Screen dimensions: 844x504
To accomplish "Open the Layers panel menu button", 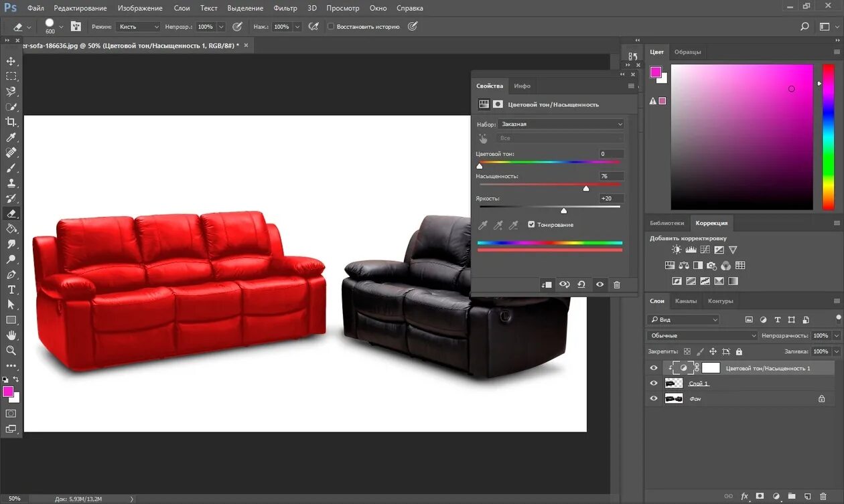I will point(837,301).
